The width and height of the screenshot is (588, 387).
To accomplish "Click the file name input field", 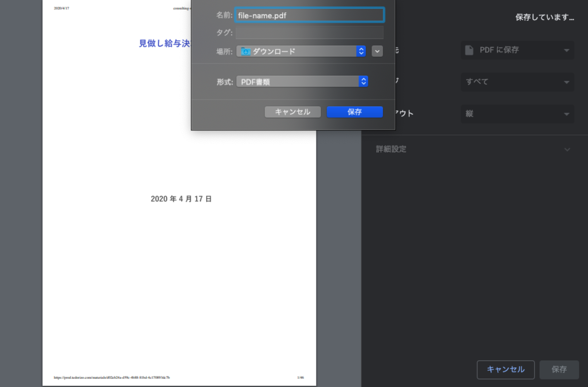I will click(x=309, y=15).
